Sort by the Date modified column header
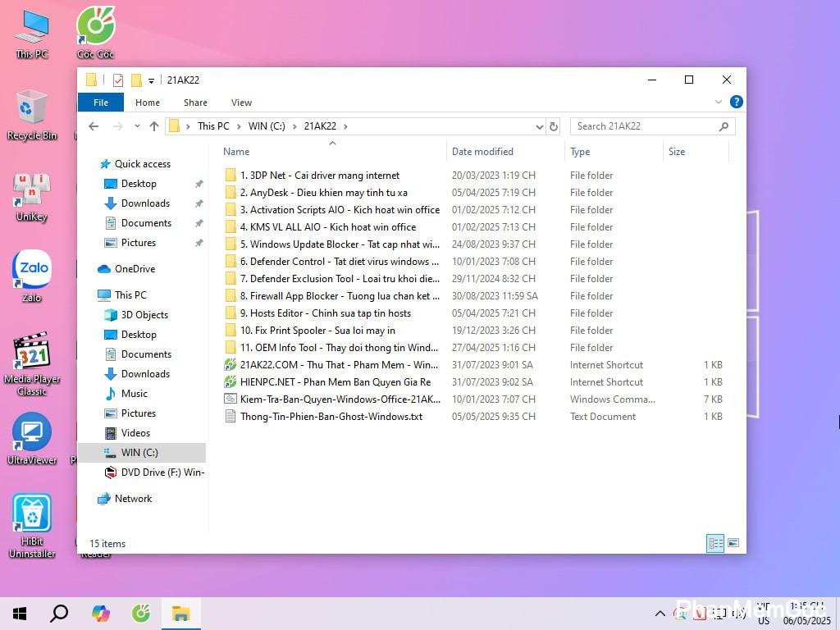840x630 pixels. [x=482, y=152]
